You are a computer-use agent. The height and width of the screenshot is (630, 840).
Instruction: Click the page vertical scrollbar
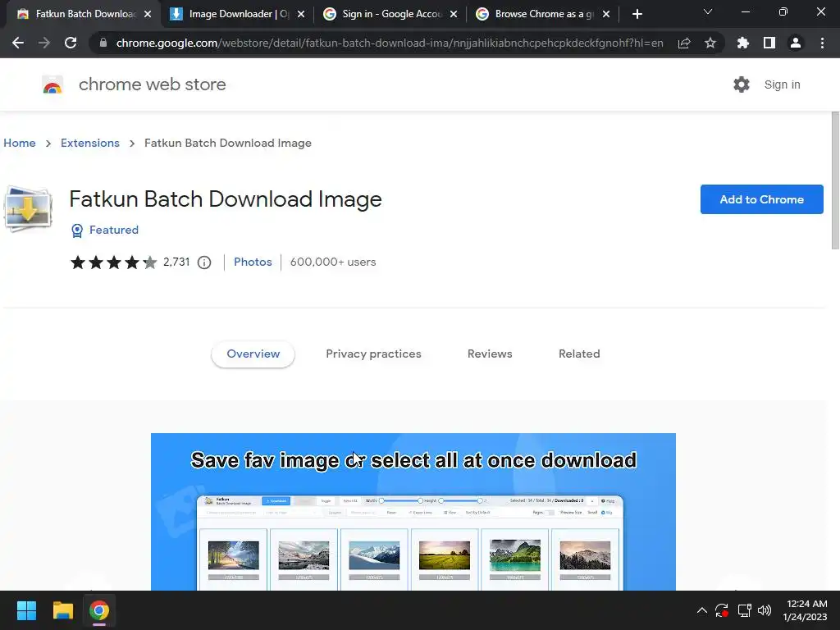[x=834, y=180]
